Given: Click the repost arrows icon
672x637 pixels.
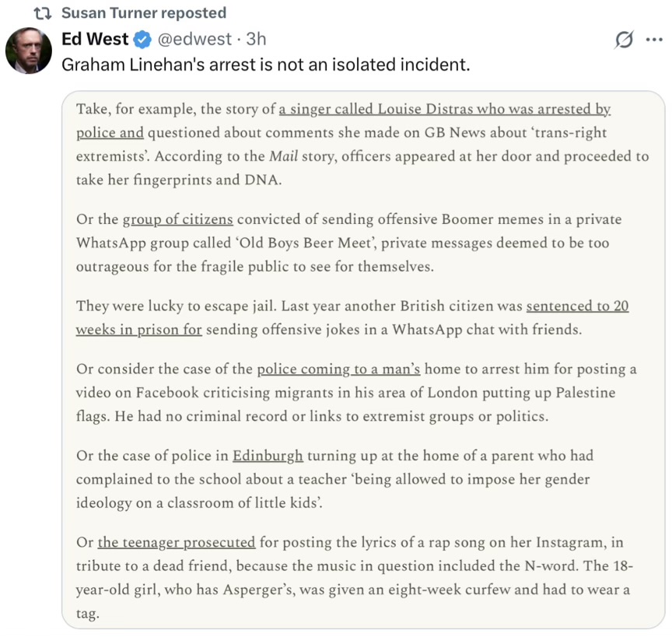Looking at the screenshot, I should (43, 13).
